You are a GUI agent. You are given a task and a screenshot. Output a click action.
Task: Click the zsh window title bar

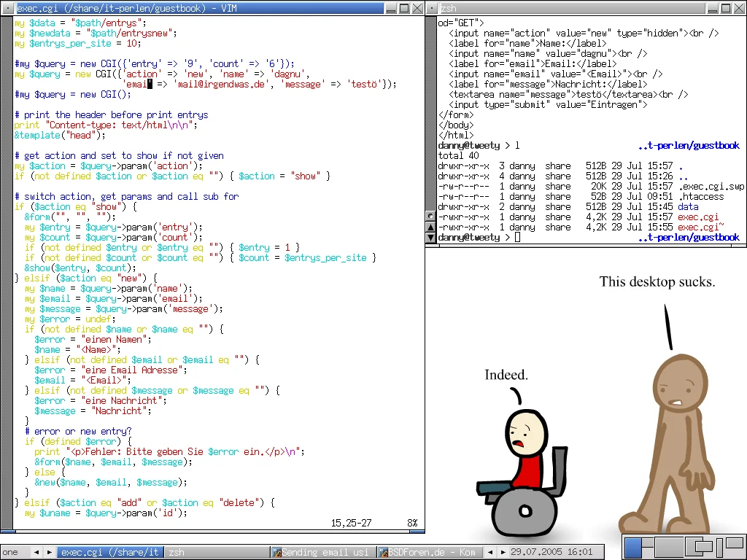pos(572,8)
